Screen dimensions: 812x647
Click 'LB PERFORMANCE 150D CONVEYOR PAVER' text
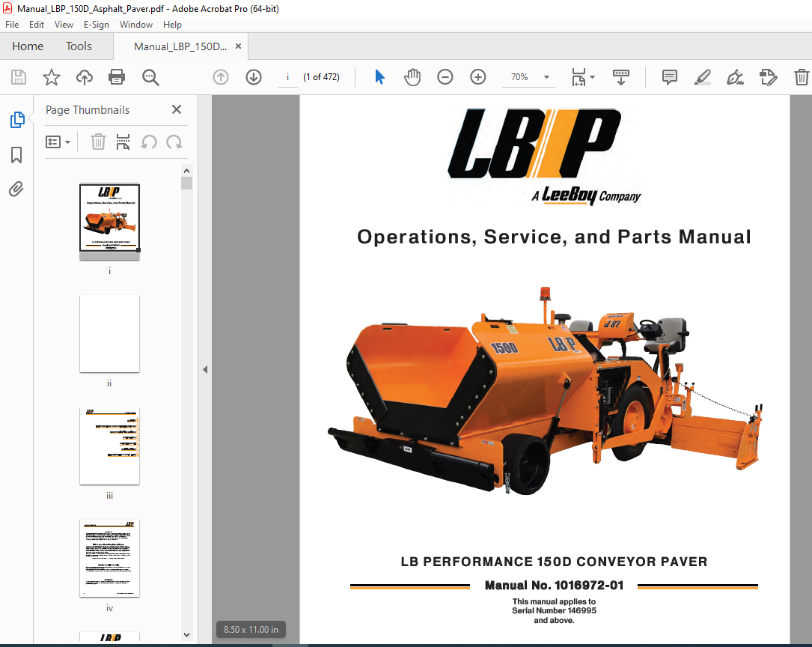pos(554,562)
